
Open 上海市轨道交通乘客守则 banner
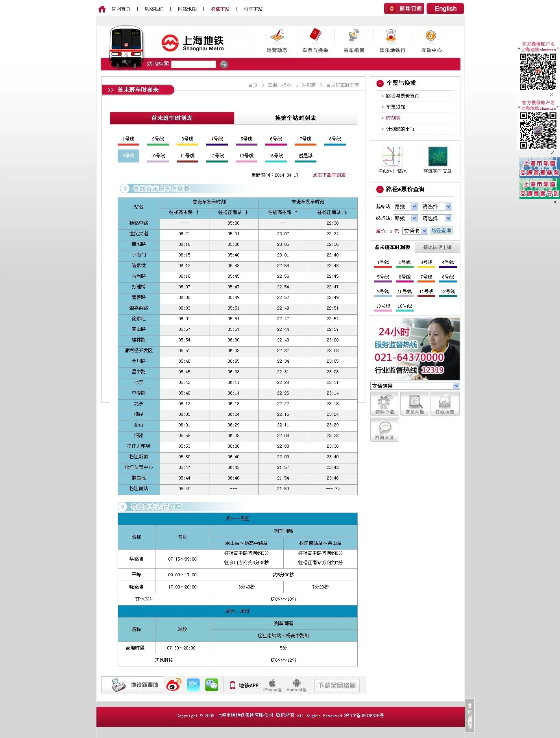(x=539, y=189)
